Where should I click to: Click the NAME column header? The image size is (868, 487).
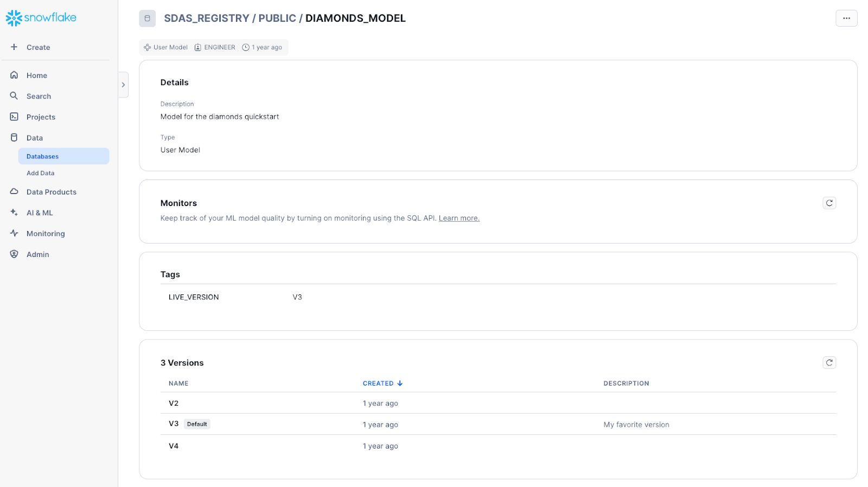click(x=178, y=383)
